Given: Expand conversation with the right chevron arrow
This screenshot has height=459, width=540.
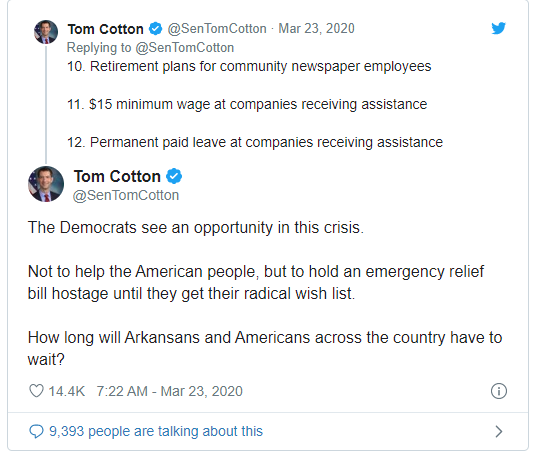Looking at the screenshot, I should tap(499, 431).
